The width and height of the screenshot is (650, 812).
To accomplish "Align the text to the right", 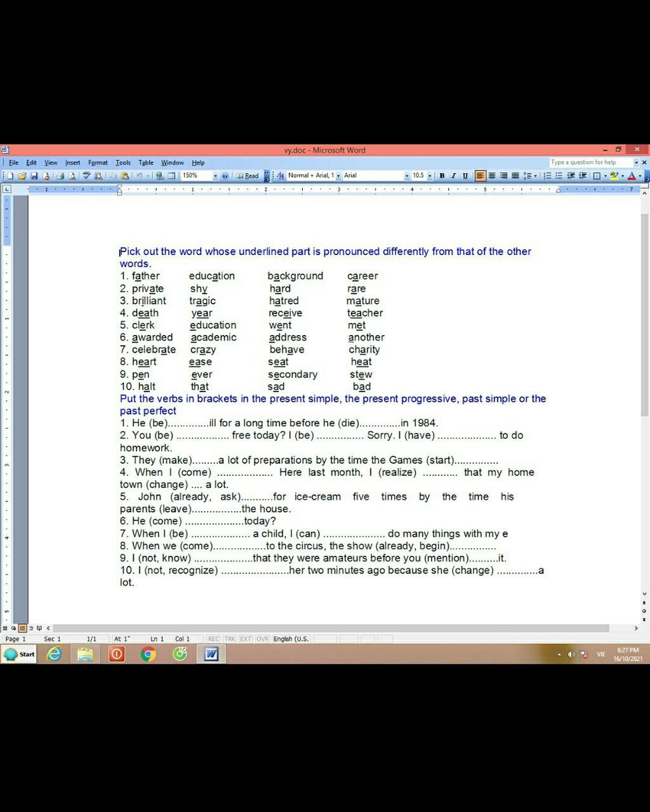I will (x=504, y=176).
